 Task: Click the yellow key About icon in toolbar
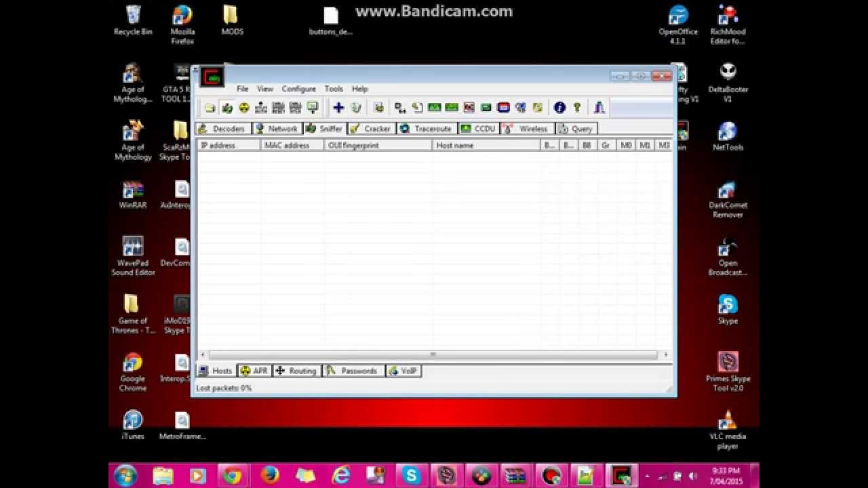577,107
